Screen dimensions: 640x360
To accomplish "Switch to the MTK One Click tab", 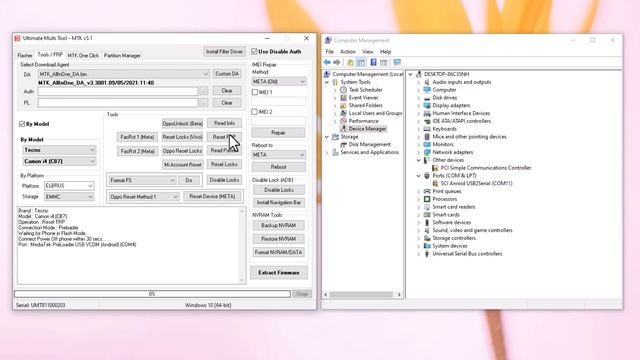I will 83,56.
